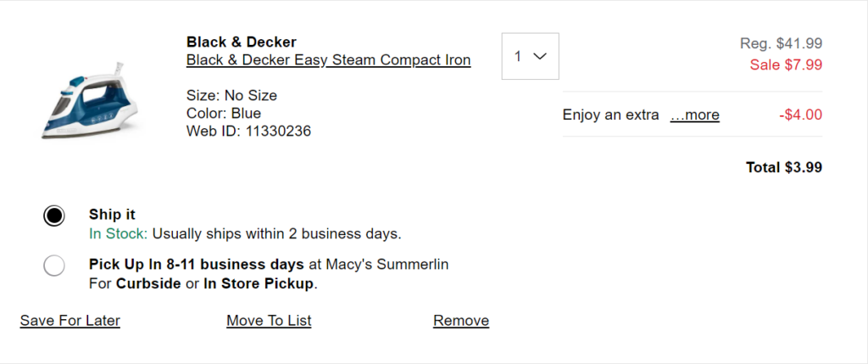Expand the quantity dropdown showing 1
This screenshot has width=868, height=364.
tap(530, 56)
